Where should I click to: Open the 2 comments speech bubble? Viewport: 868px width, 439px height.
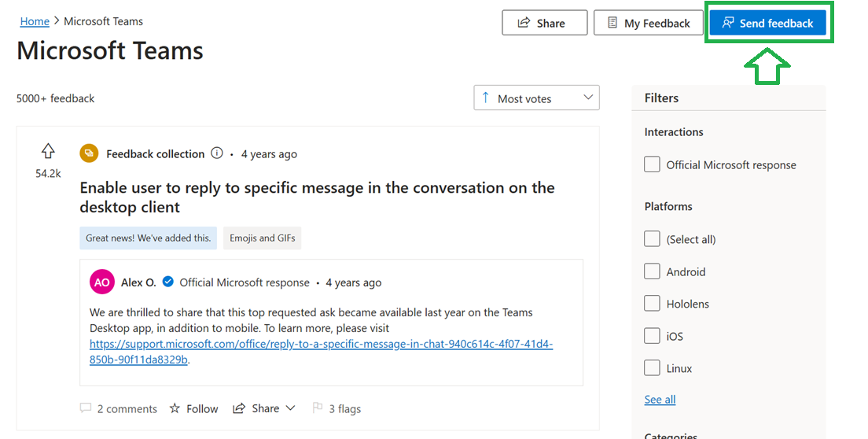pyautogui.click(x=85, y=408)
